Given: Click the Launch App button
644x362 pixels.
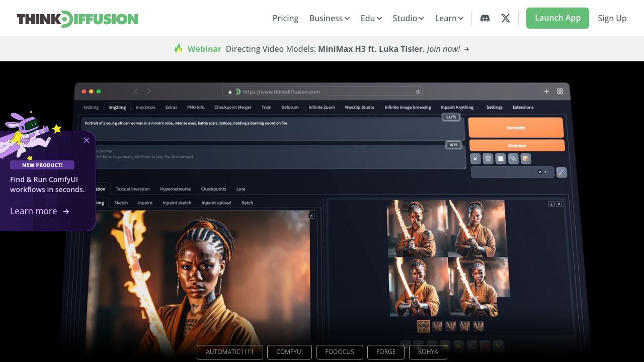Looking at the screenshot, I should (x=557, y=18).
